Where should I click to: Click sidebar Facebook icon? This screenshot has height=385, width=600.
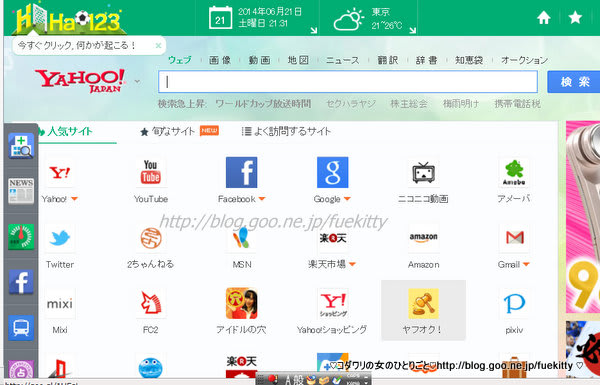(21, 282)
